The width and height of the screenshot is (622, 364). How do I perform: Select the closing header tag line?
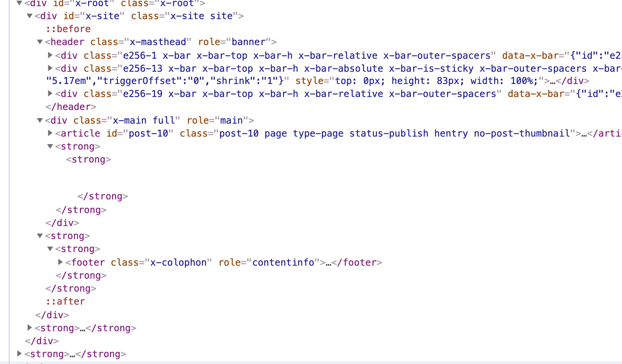pyautogui.click(x=71, y=107)
